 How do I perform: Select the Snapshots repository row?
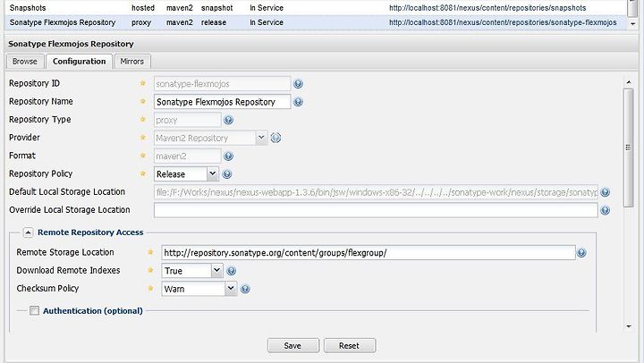click(316, 8)
